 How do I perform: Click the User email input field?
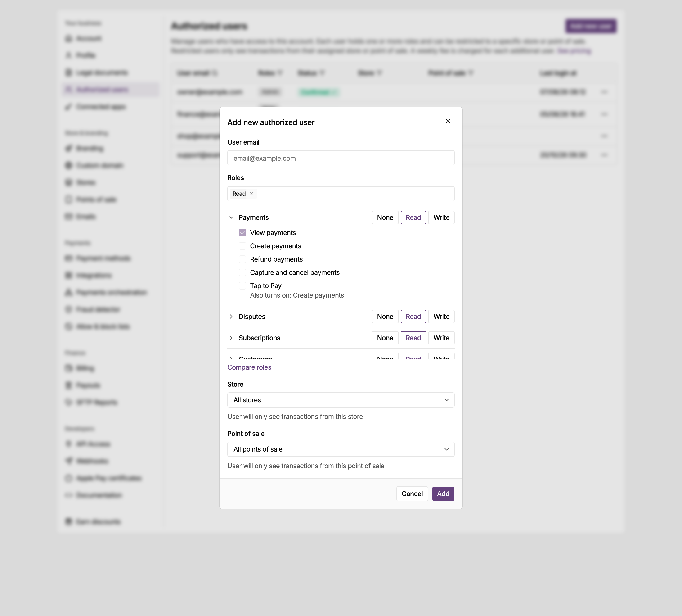(341, 158)
